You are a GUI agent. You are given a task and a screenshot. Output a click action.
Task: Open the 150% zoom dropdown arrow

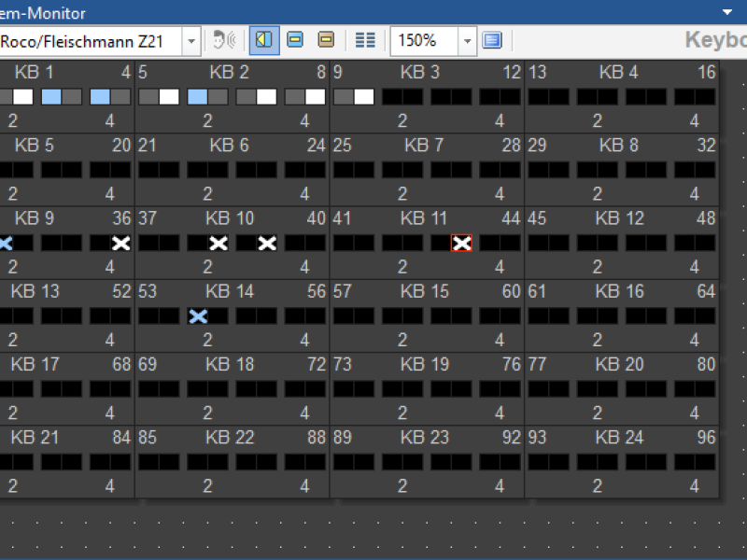pyautogui.click(x=468, y=41)
